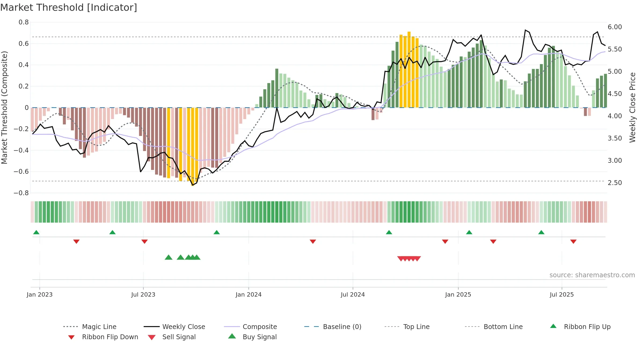The image size is (644, 362).
Task: Toggle the Buy Signal legend entry
Action: 252,337
